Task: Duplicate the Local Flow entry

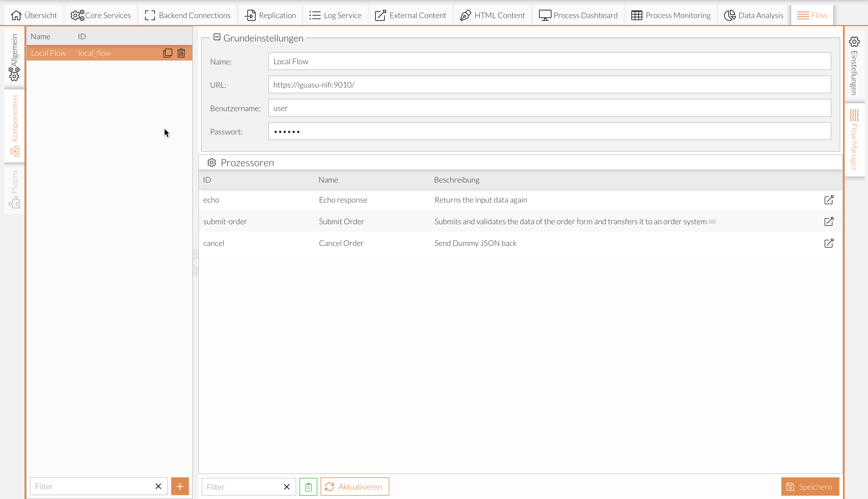Action: (168, 53)
